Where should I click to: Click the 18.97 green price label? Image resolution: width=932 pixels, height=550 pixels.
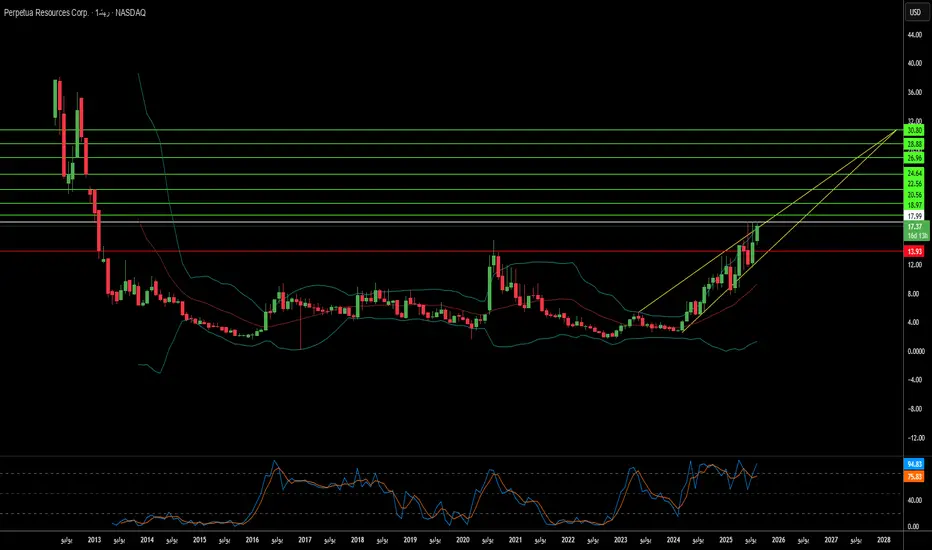tap(914, 205)
